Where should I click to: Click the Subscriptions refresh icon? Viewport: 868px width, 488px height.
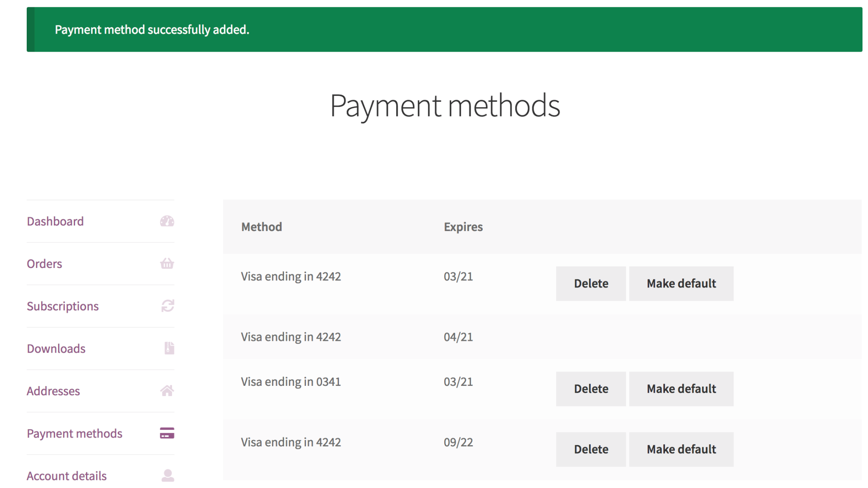tap(167, 305)
